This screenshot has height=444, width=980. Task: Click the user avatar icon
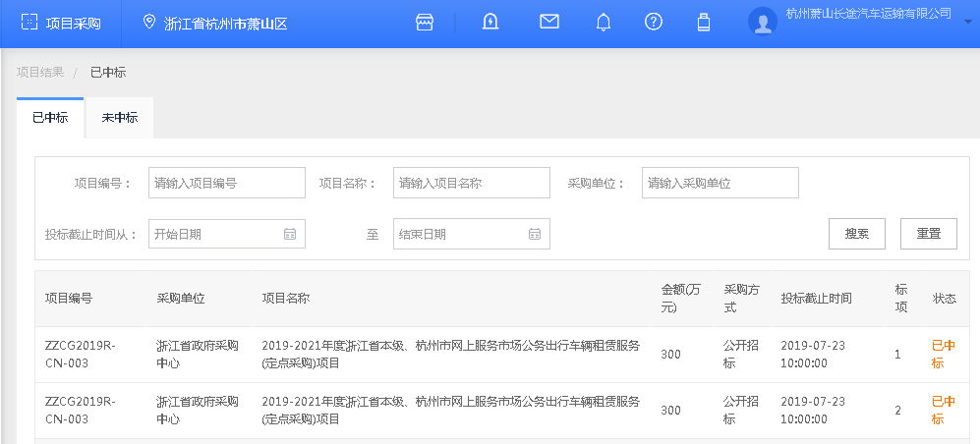click(x=763, y=23)
